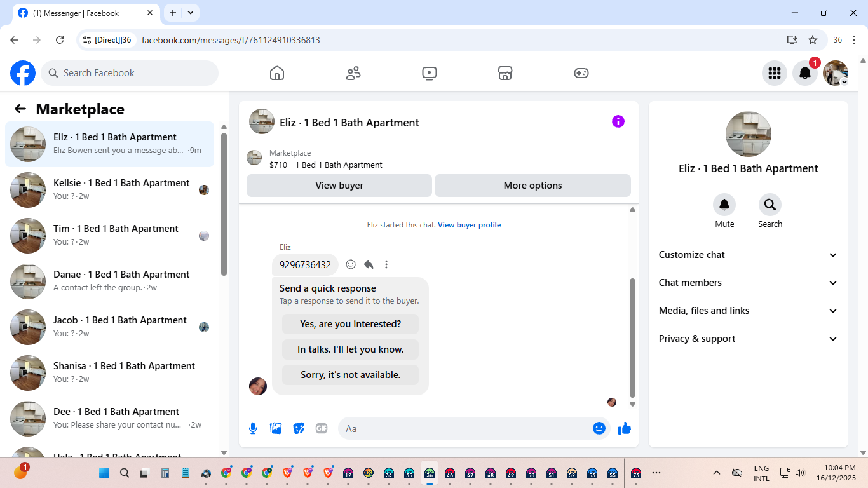
Task: Open the account menu from profile avatar
Action: [836, 73]
